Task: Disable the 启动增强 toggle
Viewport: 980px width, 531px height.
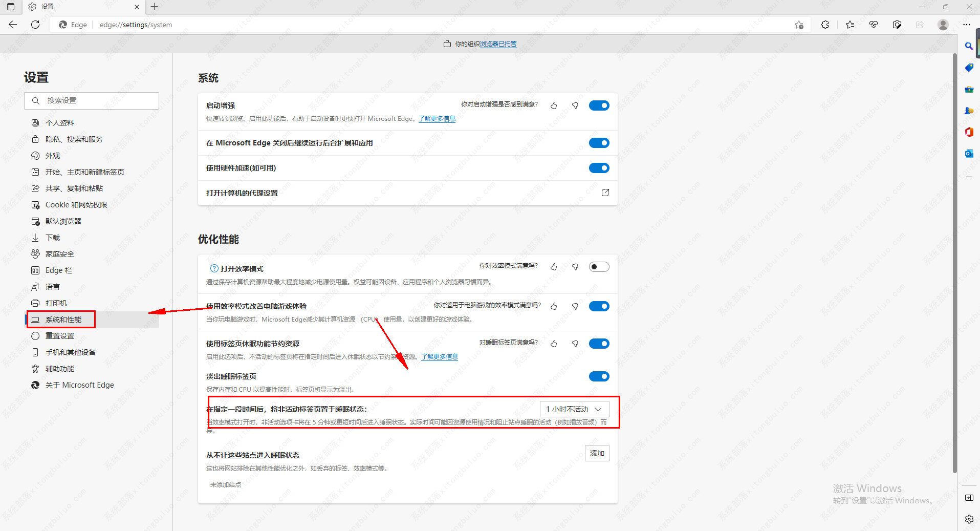Action: 599,105
